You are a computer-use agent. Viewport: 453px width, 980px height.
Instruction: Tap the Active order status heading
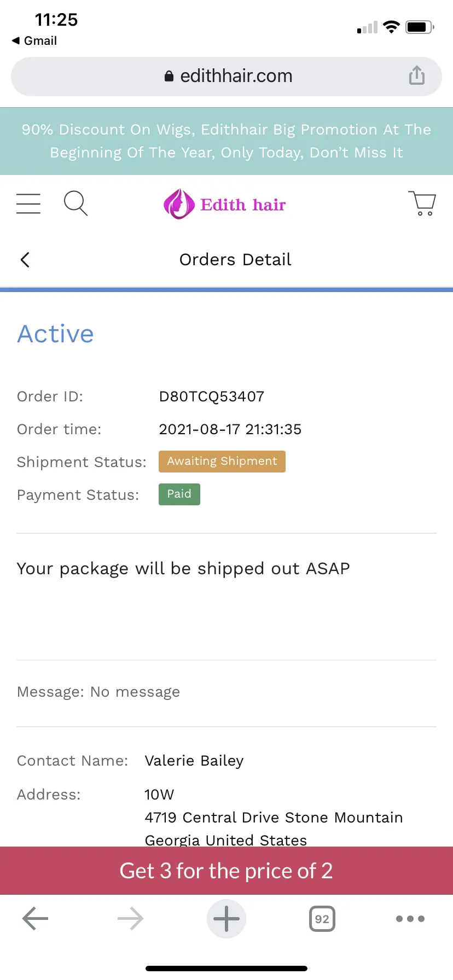[x=55, y=334]
